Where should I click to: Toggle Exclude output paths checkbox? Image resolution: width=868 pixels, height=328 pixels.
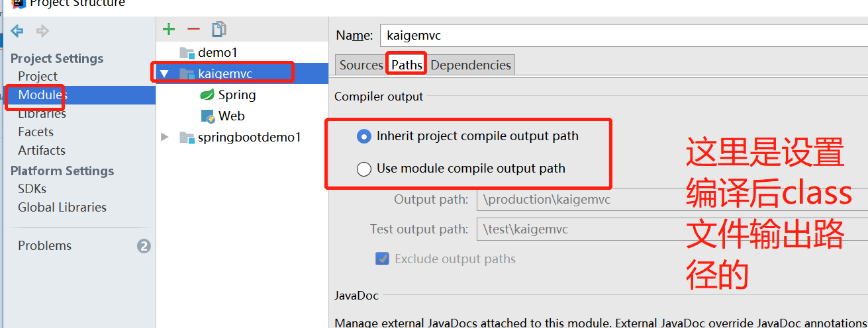(x=382, y=259)
